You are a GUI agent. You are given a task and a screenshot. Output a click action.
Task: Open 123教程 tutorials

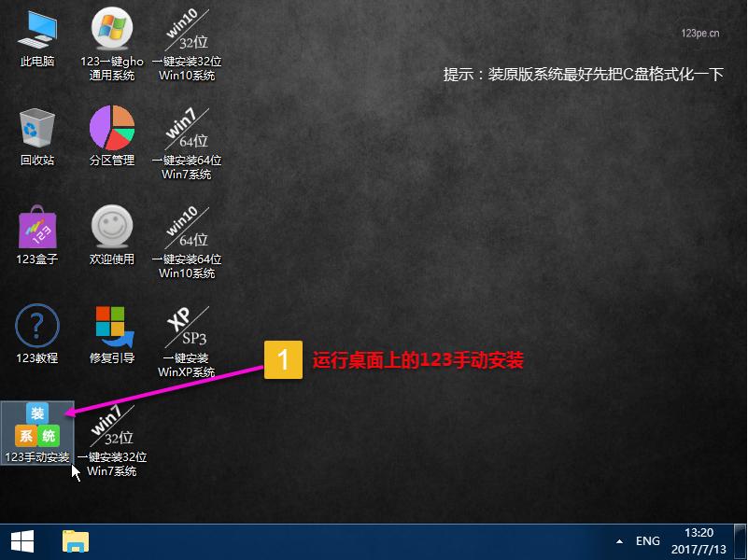coord(35,329)
